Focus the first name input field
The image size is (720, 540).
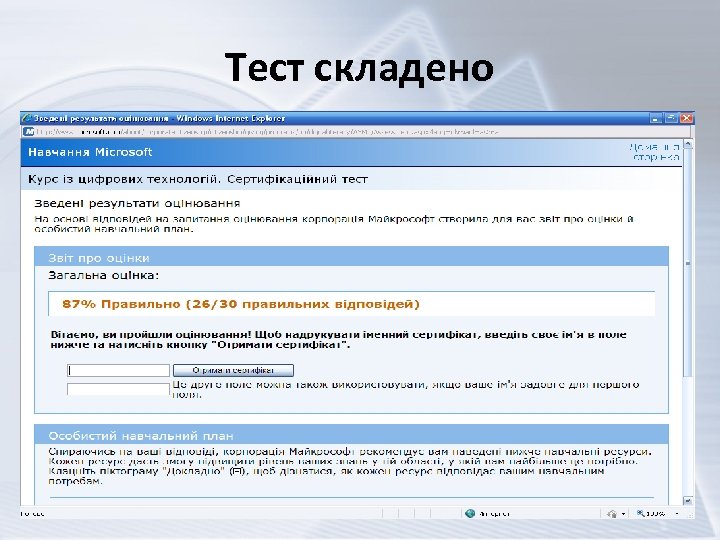[118, 370]
